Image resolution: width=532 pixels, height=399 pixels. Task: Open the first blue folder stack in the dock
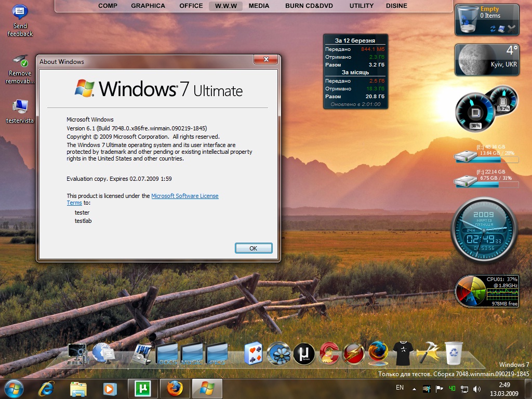(167, 354)
